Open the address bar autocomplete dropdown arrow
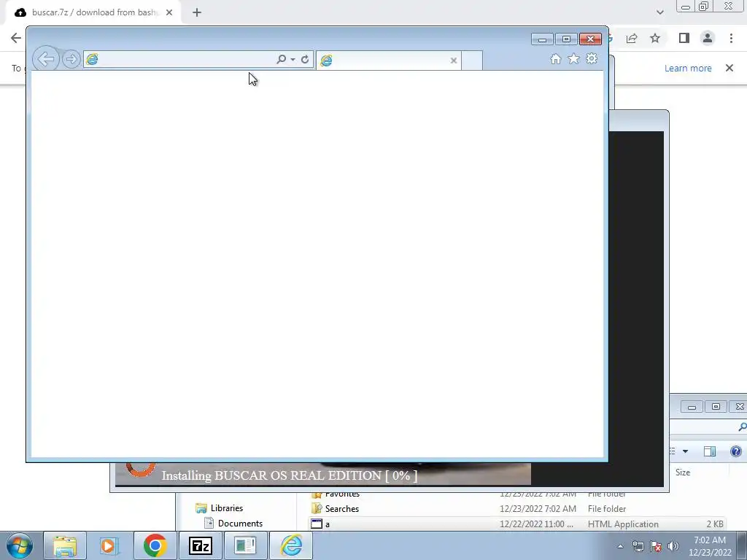Viewport: 747px width, 560px height. pyautogui.click(x=293, y=60)
